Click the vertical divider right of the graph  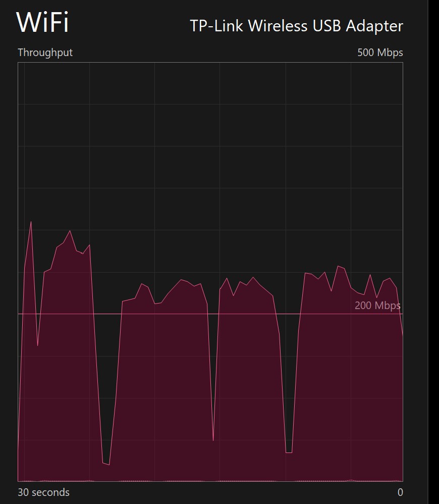(x=428, y=253)
